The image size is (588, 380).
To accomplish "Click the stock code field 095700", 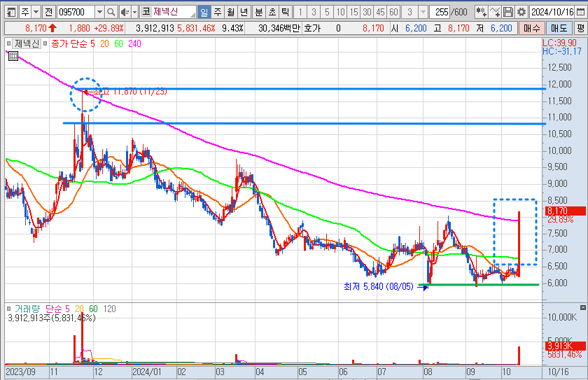I will tap(76, 13).
